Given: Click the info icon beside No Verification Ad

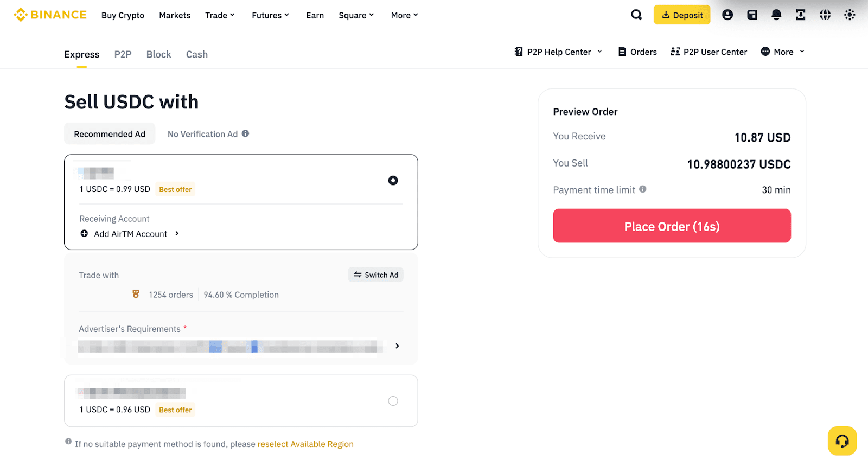Looking at the screenshot, I should tap(246, 133).
